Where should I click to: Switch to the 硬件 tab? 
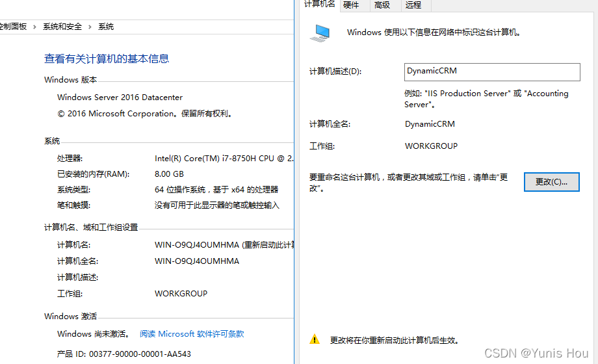(x=351, y=5)
